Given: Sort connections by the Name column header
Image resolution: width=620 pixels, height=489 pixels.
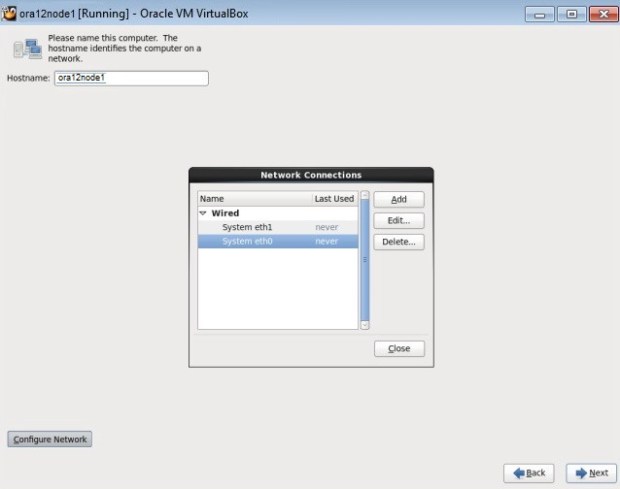Looking at the screenshot, I should (255, 199).
